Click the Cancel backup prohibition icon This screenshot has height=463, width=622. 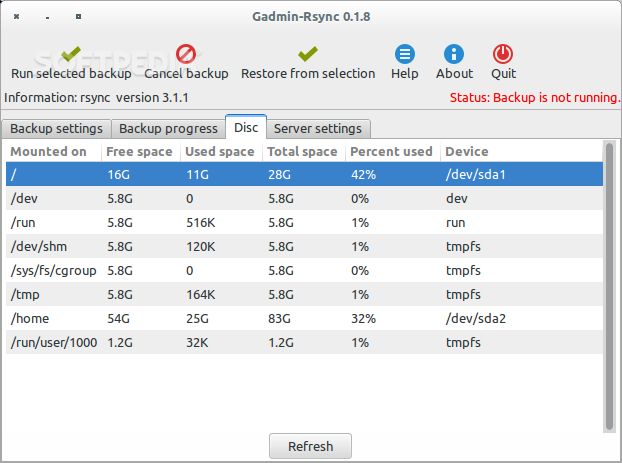point(186,54)
